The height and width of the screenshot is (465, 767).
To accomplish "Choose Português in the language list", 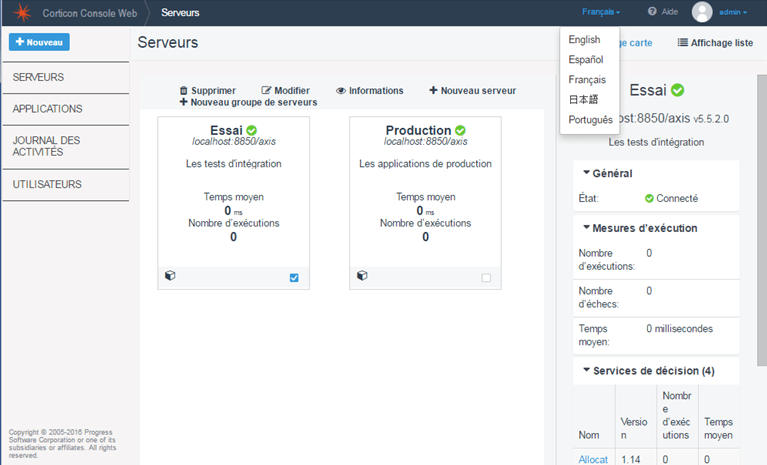I will (590, 120).
